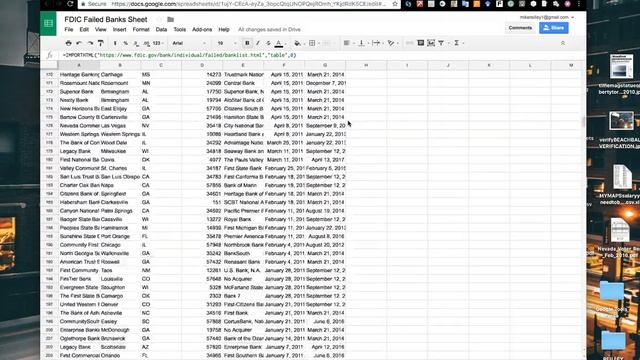Click the green Sheets home icon
This screenshot has height=360, width=640.
coord(49,23)
